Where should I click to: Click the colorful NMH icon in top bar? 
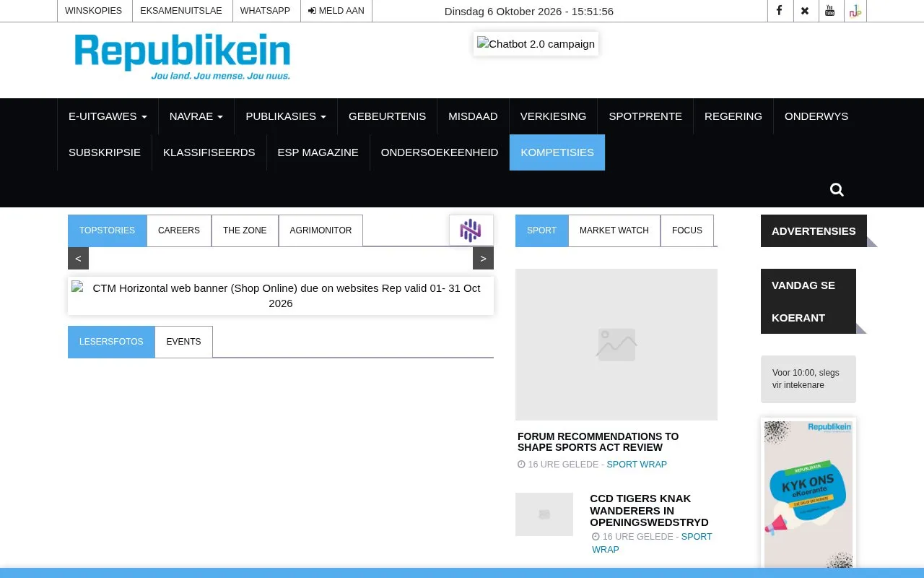pos(855,11)
